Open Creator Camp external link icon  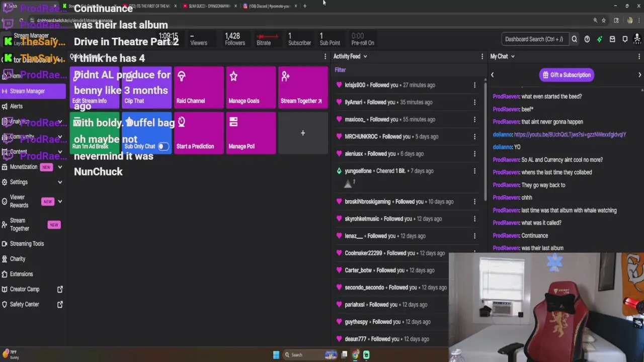pyautogui.click(x=60, y=289)
